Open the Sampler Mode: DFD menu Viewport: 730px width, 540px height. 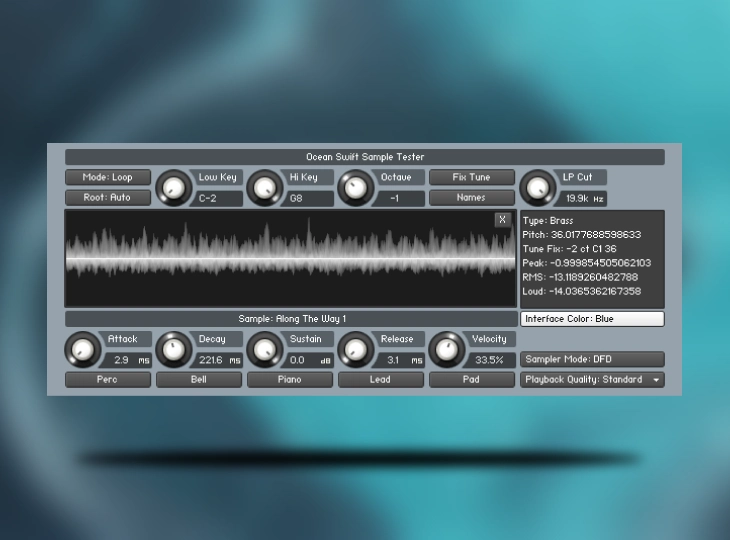coord(592,359)
